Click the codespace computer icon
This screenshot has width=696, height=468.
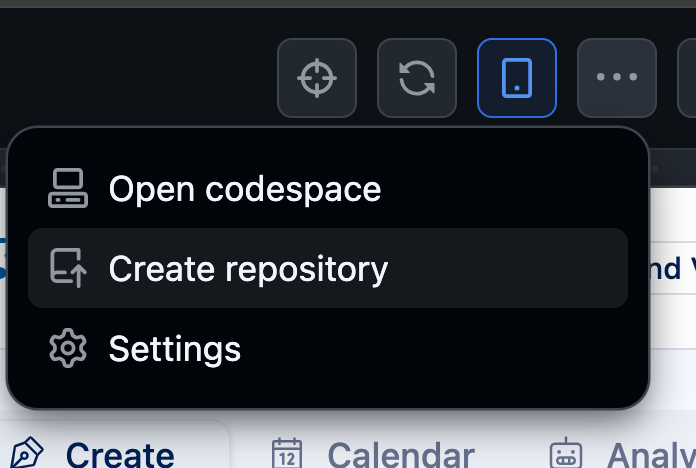tap(68, 189)
